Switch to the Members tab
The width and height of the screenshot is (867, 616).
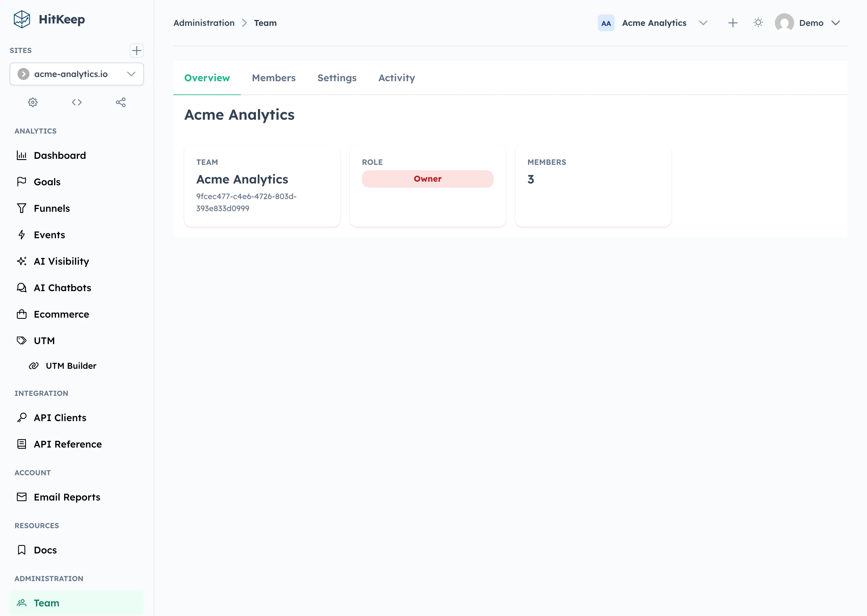274,78
